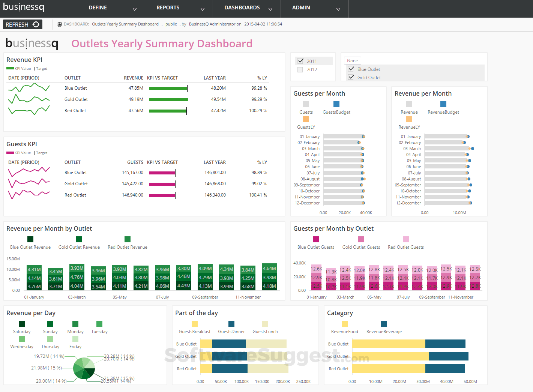Click the RevenueBeverage legend square in Category
Viewport: 533px width, 392px height.
(x=384, y=323)
